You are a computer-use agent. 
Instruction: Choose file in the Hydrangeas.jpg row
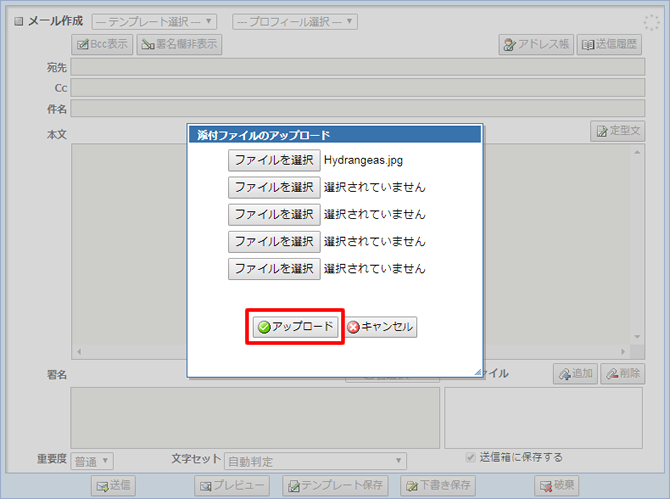point(274,160)
